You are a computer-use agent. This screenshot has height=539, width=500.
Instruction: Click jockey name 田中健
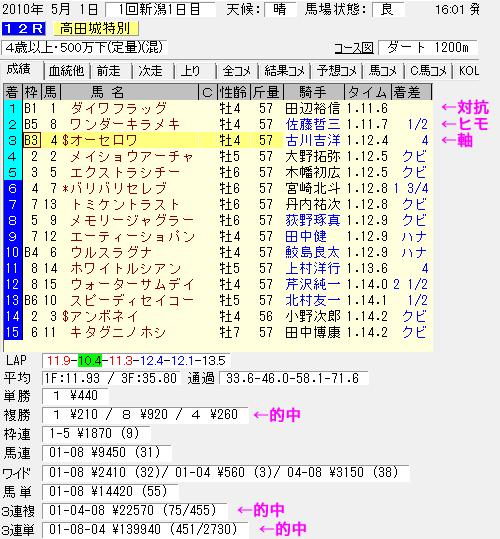click(306, 236)
